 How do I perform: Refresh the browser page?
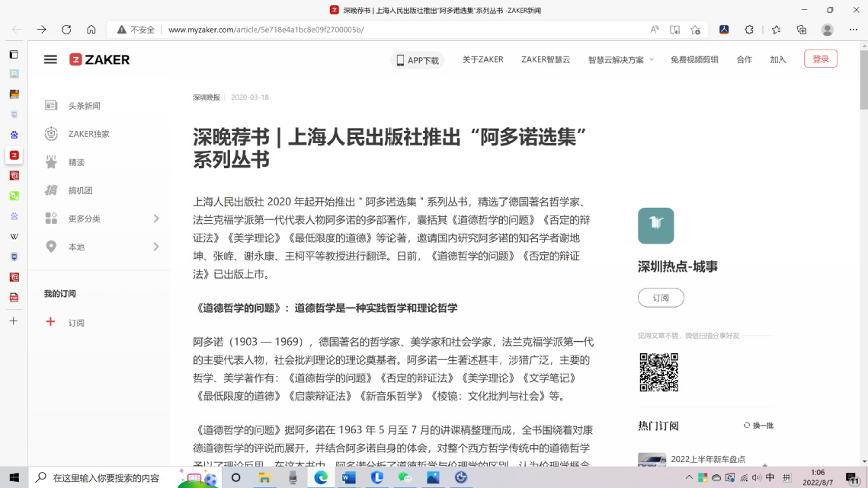coord(66,30)
